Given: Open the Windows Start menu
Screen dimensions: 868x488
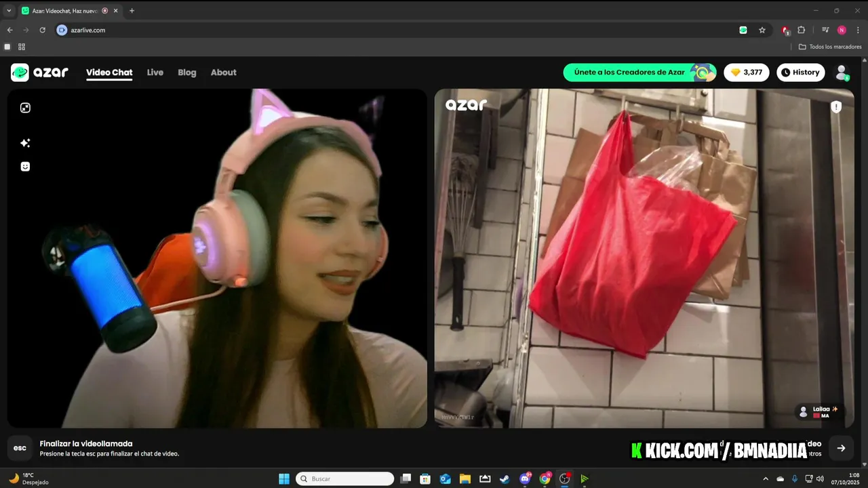Looking at the screenshot, I should (284, 479).
